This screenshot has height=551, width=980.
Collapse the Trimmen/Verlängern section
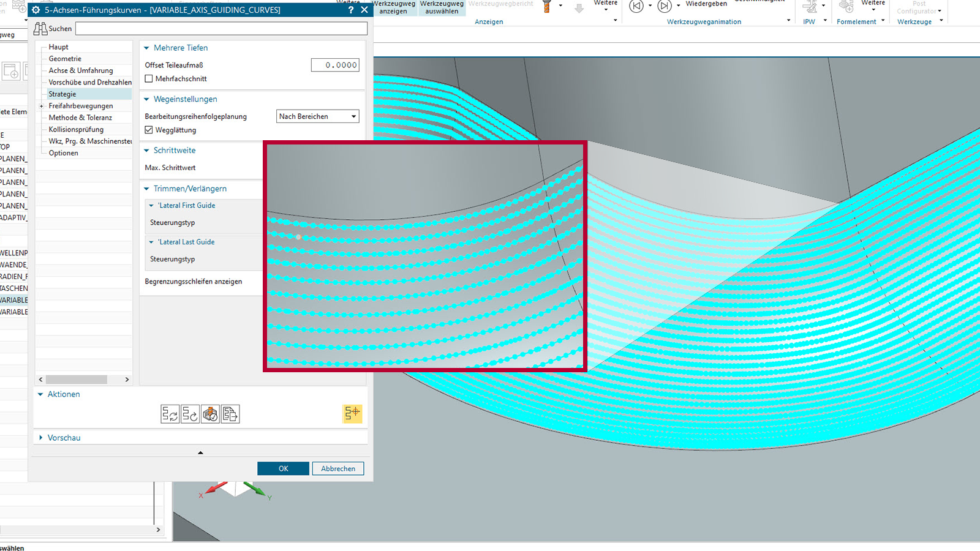(x=146, y=189)
